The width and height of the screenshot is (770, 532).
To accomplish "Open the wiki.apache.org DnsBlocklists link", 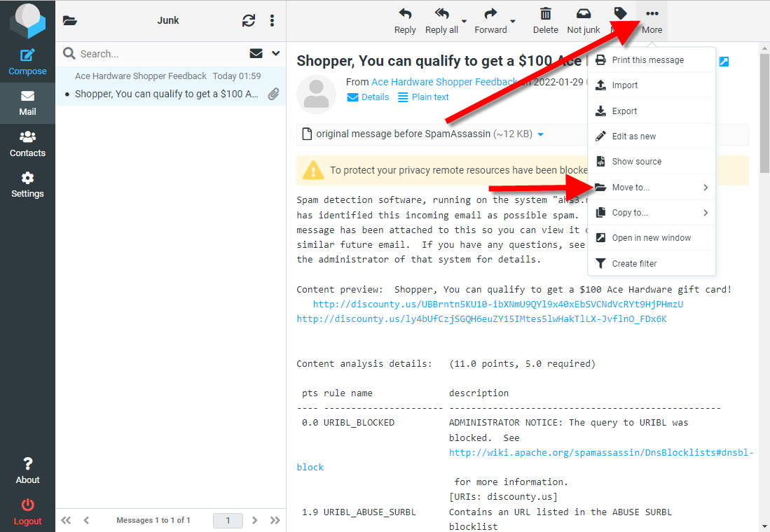I will point(601,452).
